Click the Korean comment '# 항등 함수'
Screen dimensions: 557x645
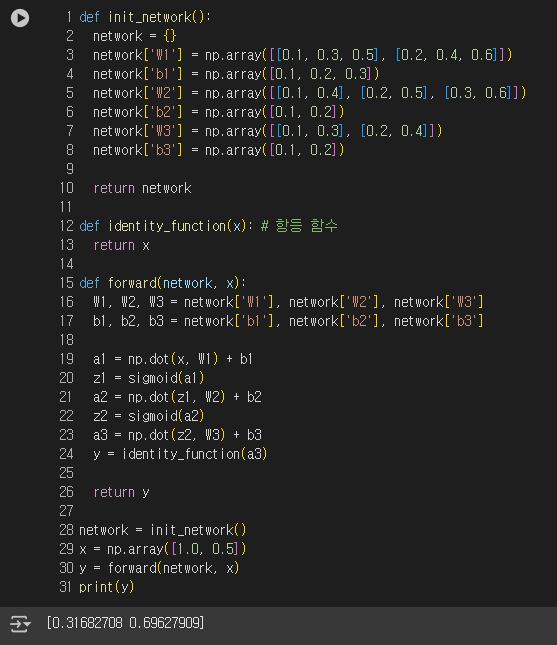point(299,226)
